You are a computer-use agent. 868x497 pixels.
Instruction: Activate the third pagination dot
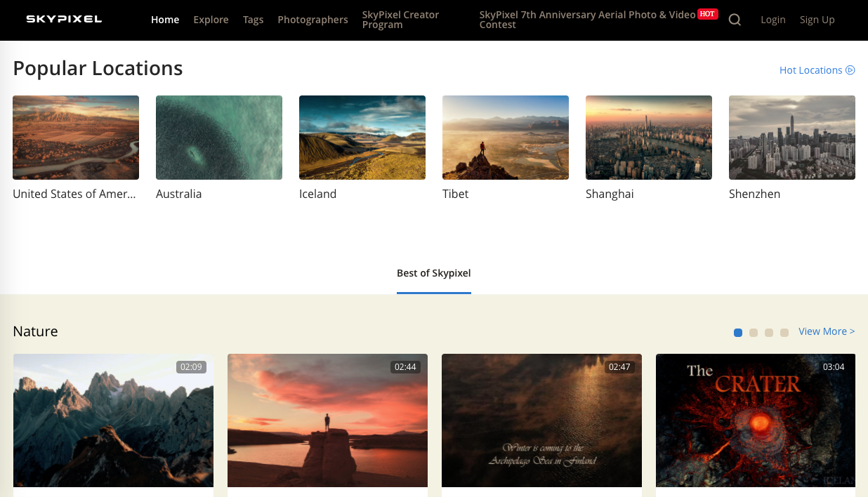click(x=769, y=332)
